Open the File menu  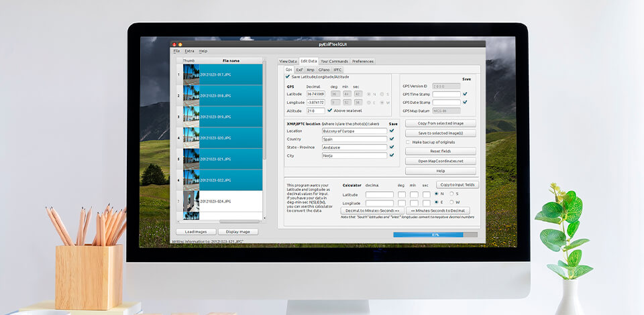coord(176,51)
